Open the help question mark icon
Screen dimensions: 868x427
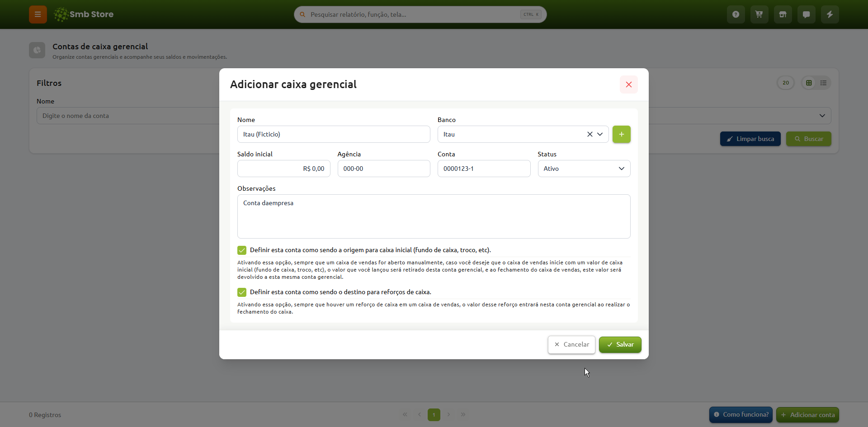coord(736,14)
